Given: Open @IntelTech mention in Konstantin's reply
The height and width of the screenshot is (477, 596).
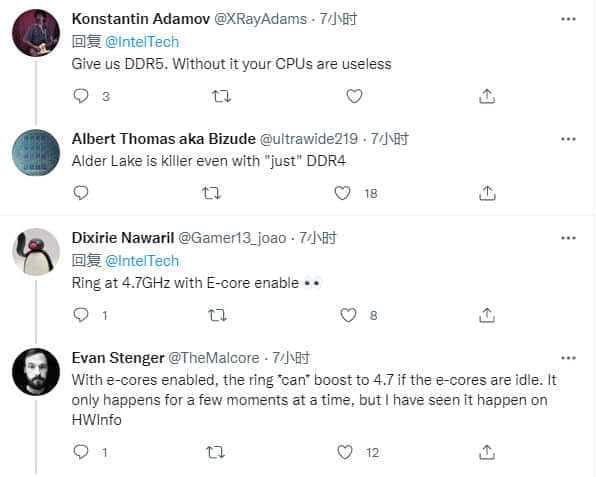Looking at the screenshot, I should 142,42.
